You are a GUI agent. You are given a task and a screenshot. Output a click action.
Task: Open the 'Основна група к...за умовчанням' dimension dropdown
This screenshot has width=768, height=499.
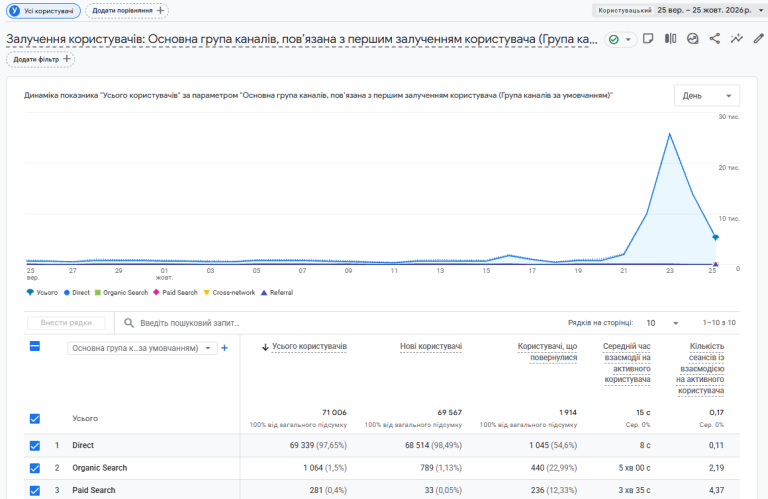click(x=142, y=348)
